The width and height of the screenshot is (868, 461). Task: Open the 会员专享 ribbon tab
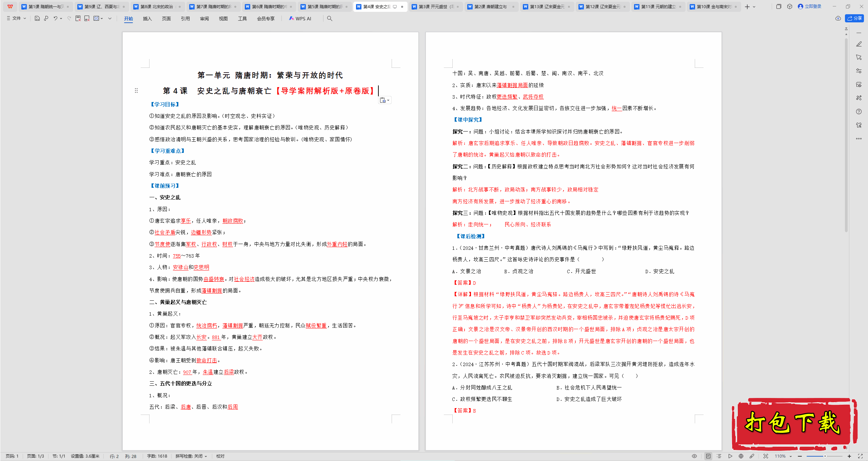point(266,19)
